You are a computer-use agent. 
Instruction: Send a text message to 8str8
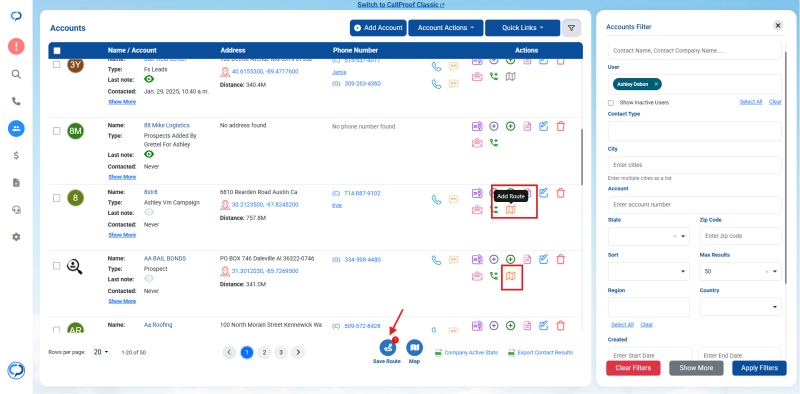click(454, 200)
